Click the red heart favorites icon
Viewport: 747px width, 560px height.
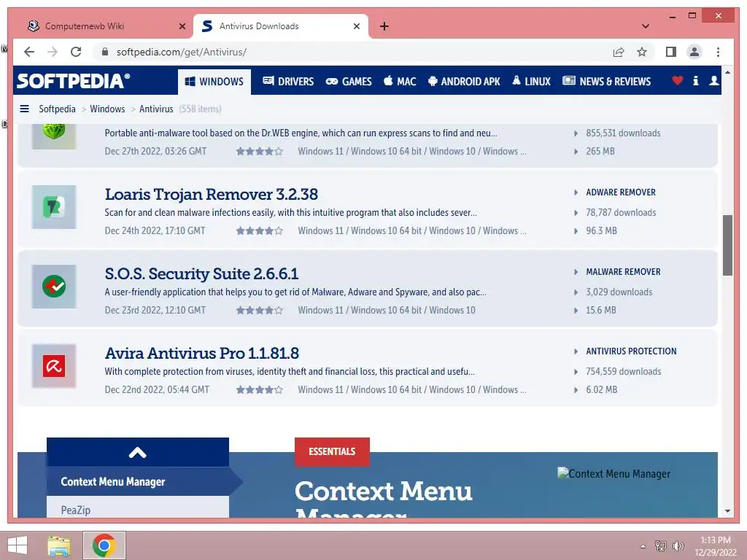677,80
